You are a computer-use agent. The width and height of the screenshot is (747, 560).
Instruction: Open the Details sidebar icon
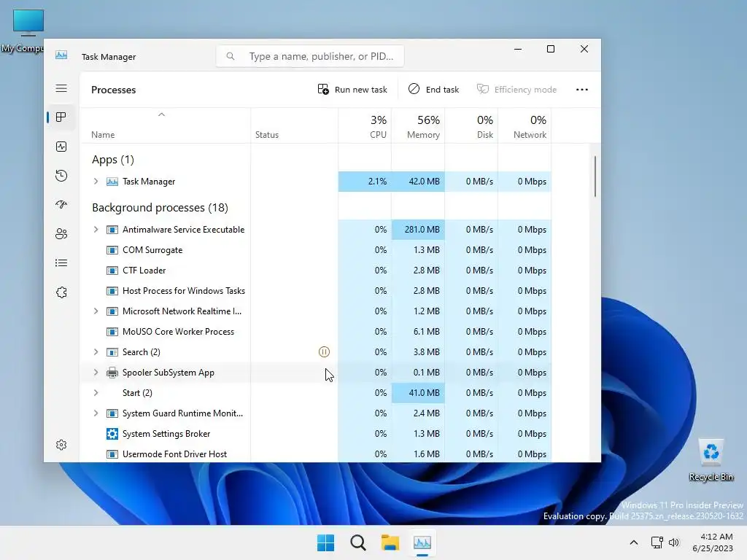coord(61,262)
